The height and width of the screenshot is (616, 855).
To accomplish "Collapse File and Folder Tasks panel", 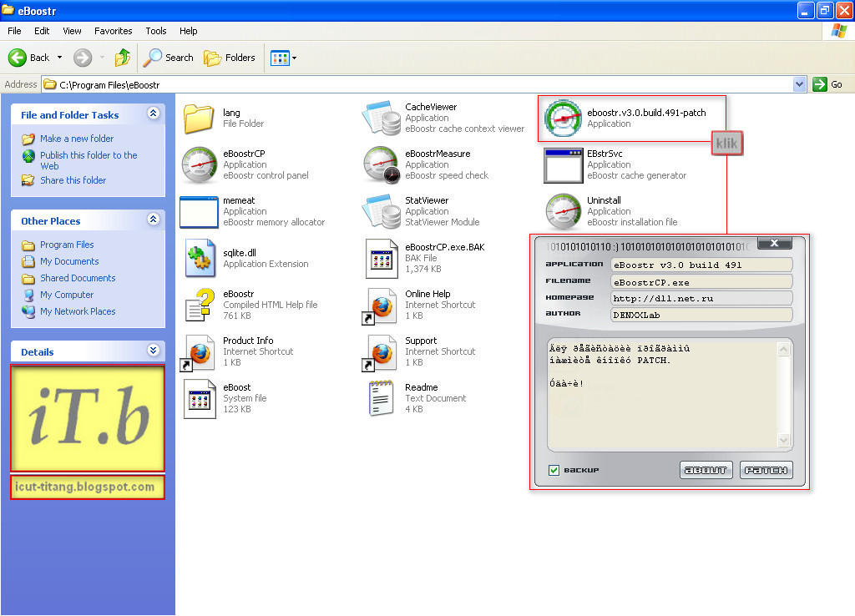I will click(154, 114).
